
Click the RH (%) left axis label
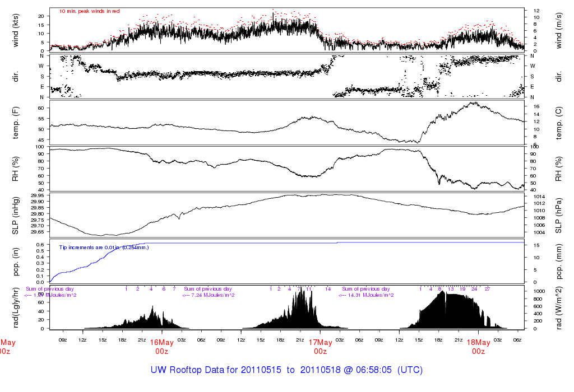point(15,169)
